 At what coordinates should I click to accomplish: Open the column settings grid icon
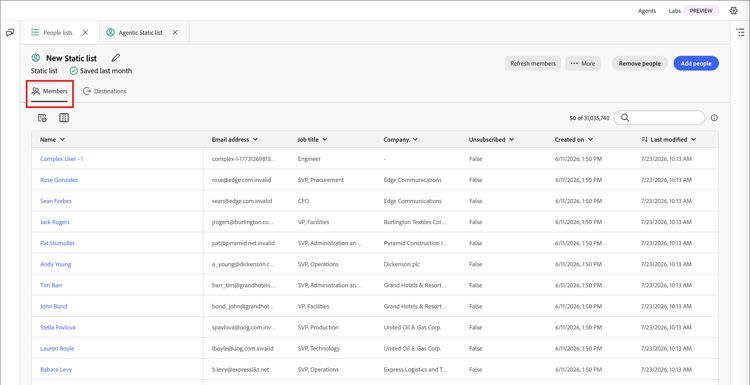pyautogui.click(x=64, y=118)
